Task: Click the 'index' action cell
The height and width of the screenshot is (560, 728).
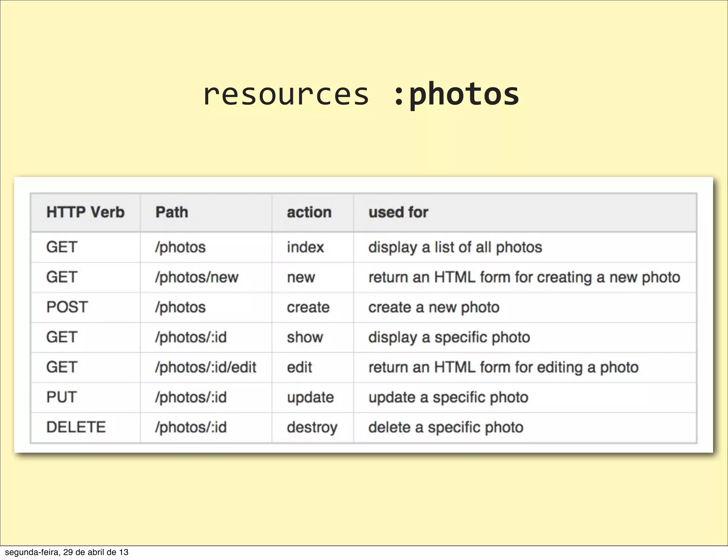Action: click(305, 247)
